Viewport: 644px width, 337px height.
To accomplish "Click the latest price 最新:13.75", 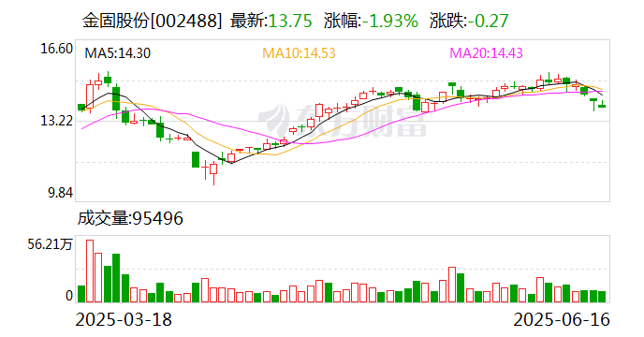I will [271, 21].
